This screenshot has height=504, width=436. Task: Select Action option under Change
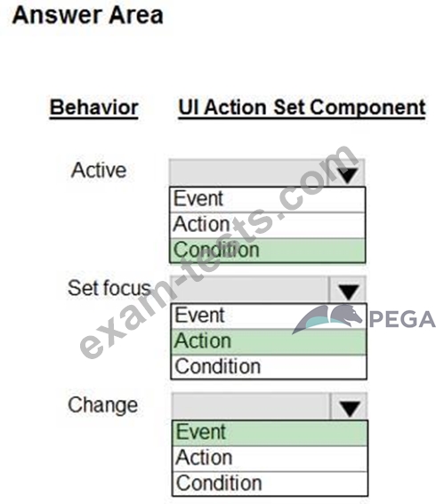270,459
